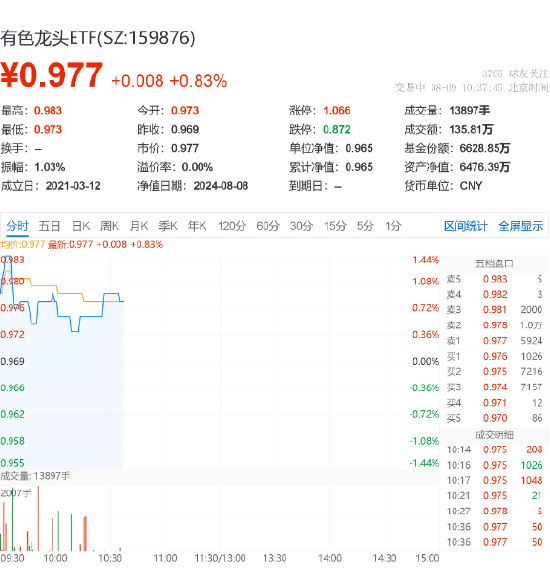Click the 卖1 order row at 0.977

pos(494,341)
